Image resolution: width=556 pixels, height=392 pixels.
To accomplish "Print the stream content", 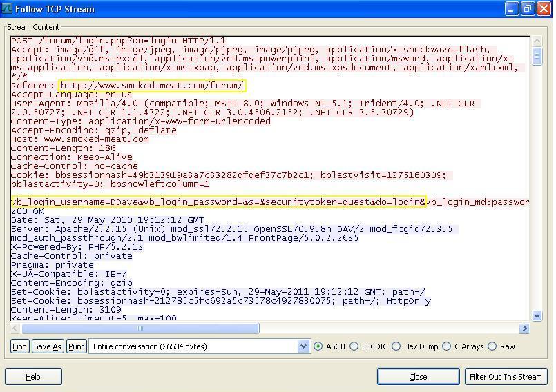I will pyautogui.click(x=76, y=346).
